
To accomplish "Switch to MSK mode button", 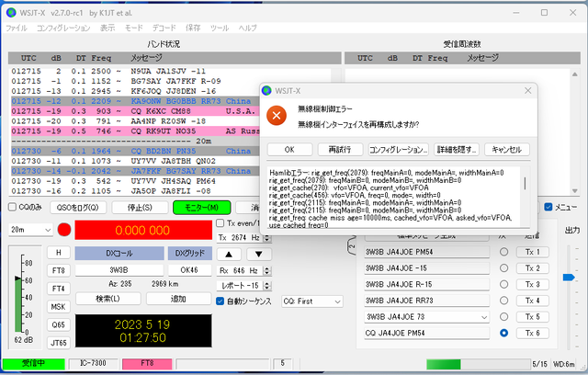I will click(x=59, y=307).
